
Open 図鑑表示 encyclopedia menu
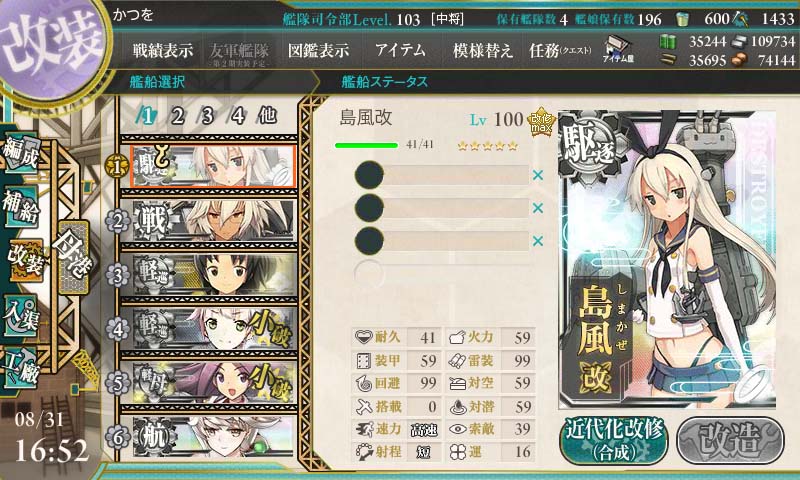click(318, 50)
